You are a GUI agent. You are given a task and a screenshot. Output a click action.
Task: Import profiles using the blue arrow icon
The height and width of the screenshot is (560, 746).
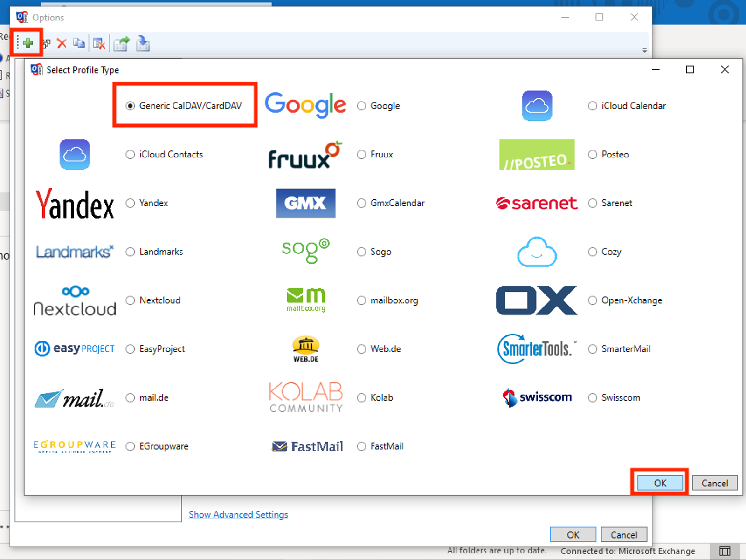point(143,44)
